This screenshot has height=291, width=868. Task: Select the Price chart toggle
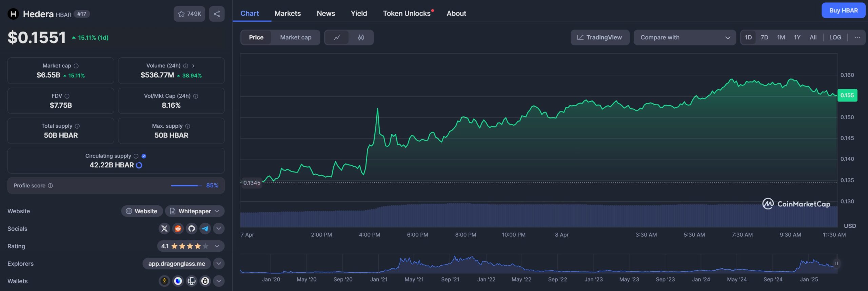coord(256,37)
